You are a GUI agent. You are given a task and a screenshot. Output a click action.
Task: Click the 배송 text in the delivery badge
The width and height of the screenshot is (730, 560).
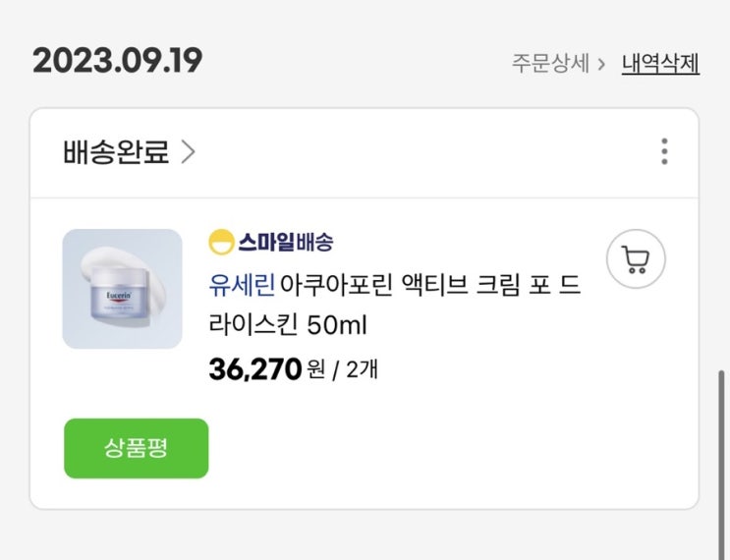[x=313, y=242]
